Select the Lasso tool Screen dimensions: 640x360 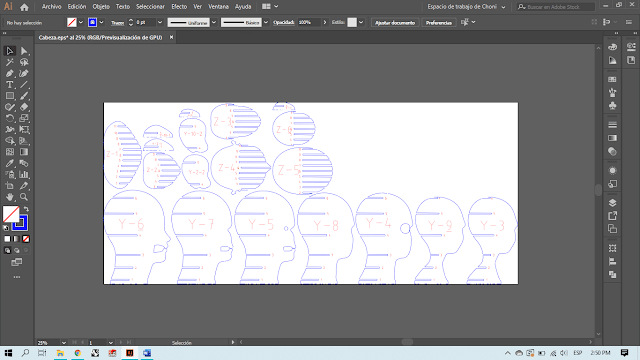24,62
